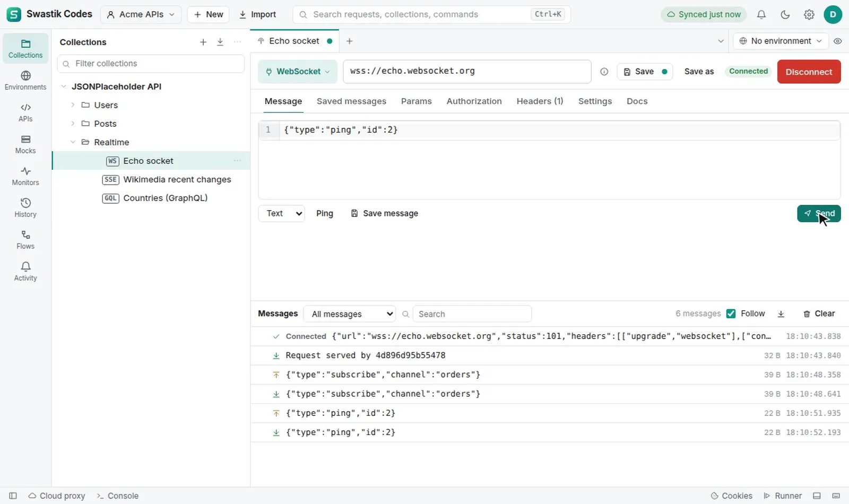This screenshot has height=504, width=849.
Task: Add a new collection with plus icon
Action: [203, 42]
